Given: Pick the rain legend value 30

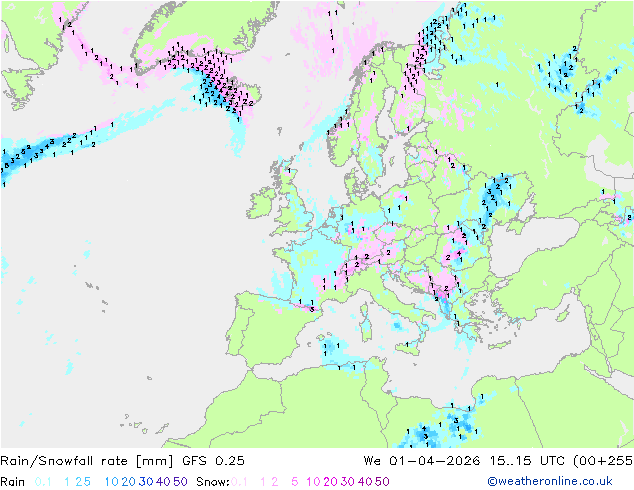Looking at the screenshot, I should click(146, 482).
